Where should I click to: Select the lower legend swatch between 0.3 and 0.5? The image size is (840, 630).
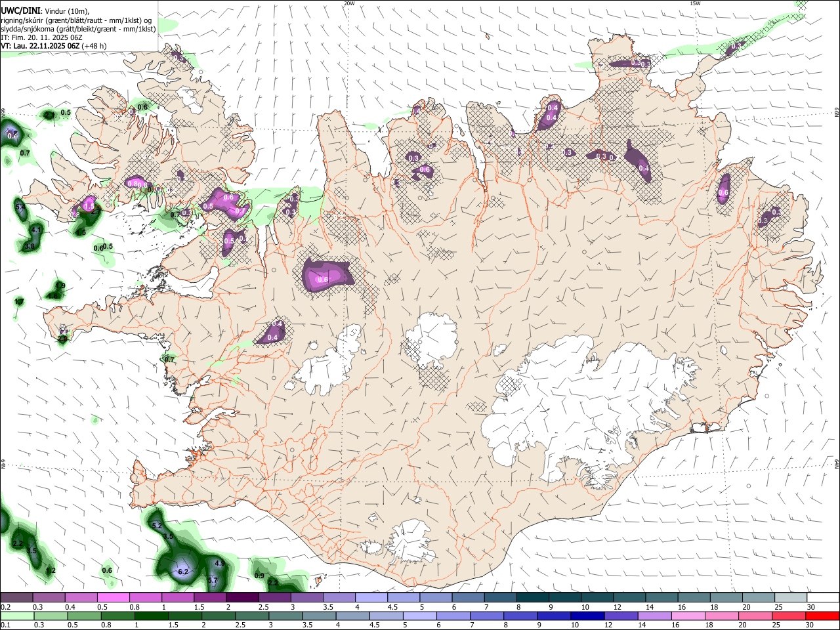(51, 616)
